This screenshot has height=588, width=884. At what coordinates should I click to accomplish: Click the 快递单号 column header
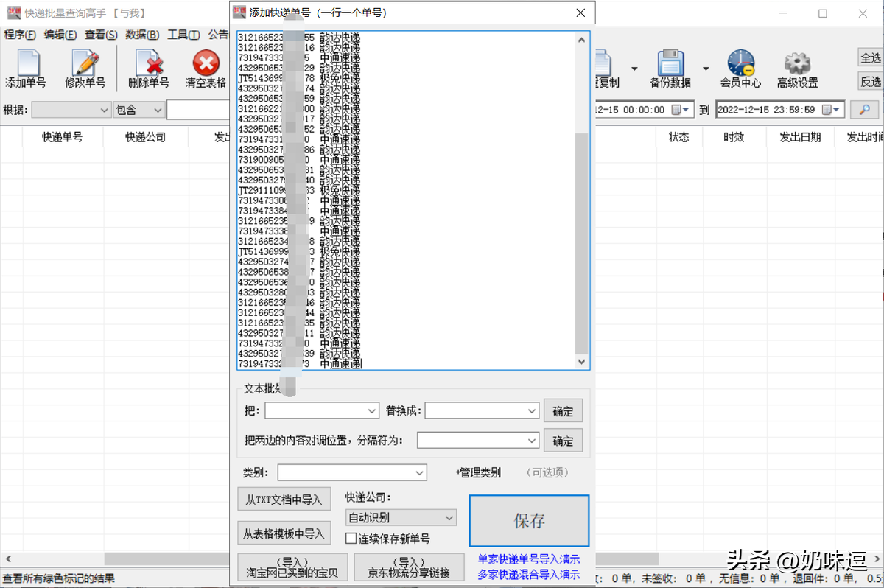click(x=62, y=137)
